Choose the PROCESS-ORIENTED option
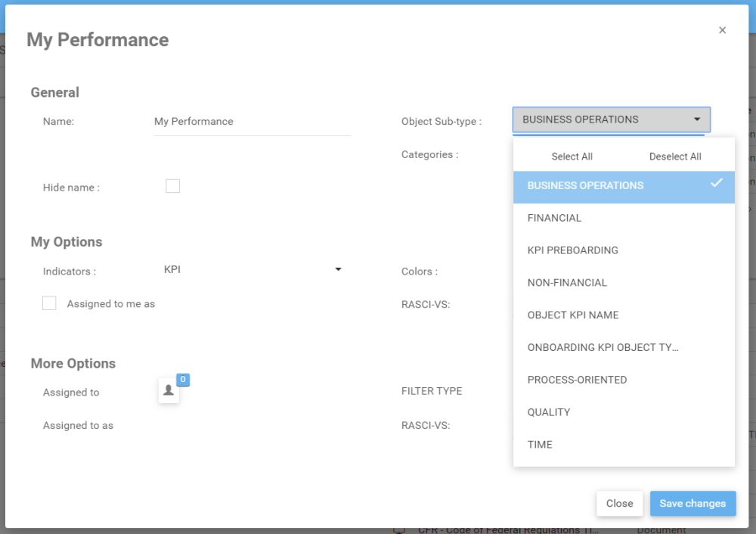 624,380
